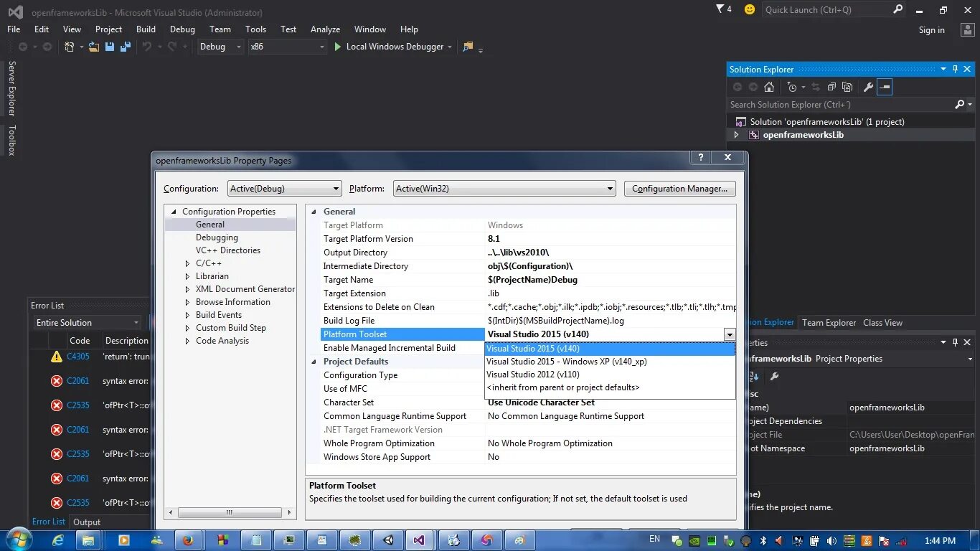Click the Save toolbar icon
Viewport: 980px width, 551px height.
[110, 47]
